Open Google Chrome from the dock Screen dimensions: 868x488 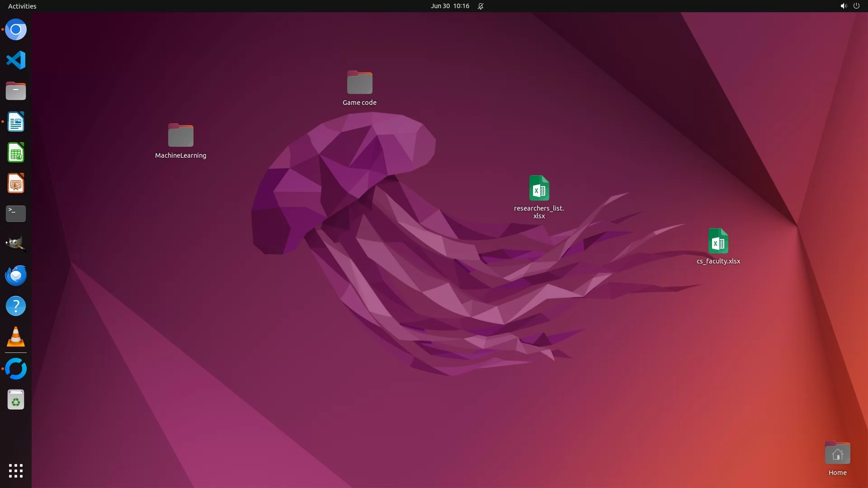(x=16, y=30)
